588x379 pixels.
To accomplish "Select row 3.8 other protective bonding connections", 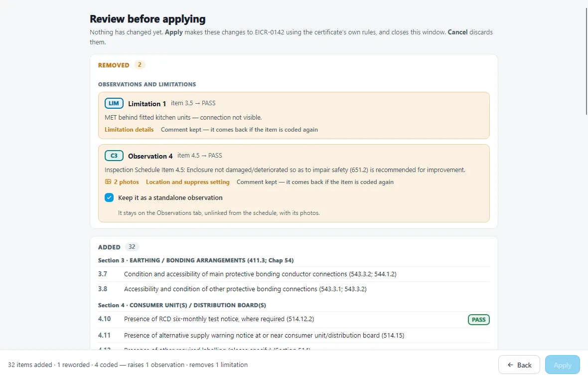I will (294, 289).
